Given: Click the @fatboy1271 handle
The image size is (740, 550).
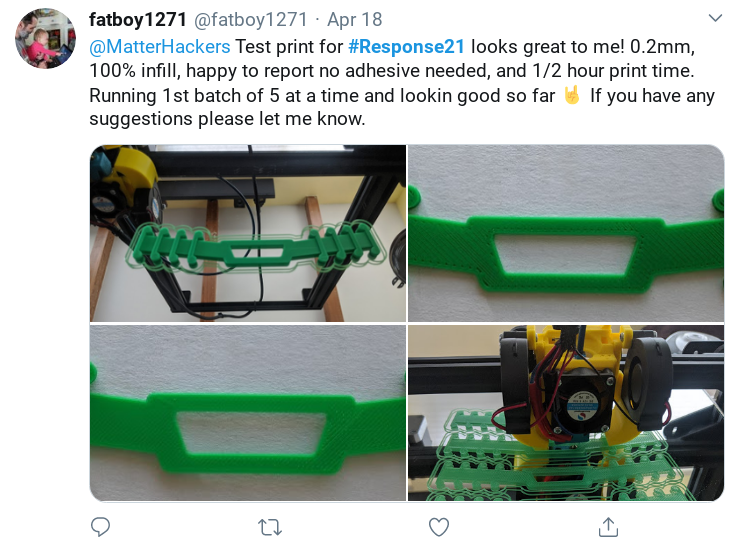Looking at the screenshot, I should (250, 19).
